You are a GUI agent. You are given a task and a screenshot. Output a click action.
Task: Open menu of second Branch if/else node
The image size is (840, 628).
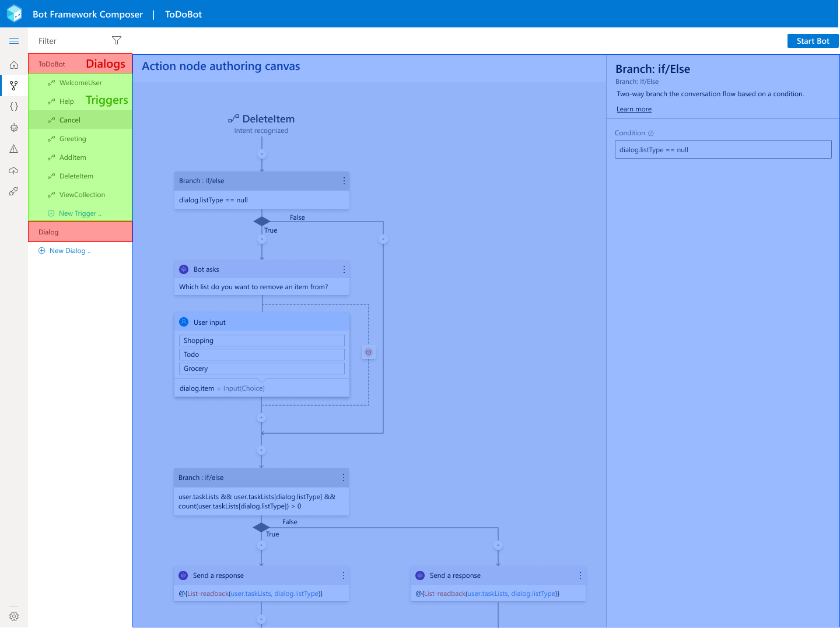pos(344,478)
